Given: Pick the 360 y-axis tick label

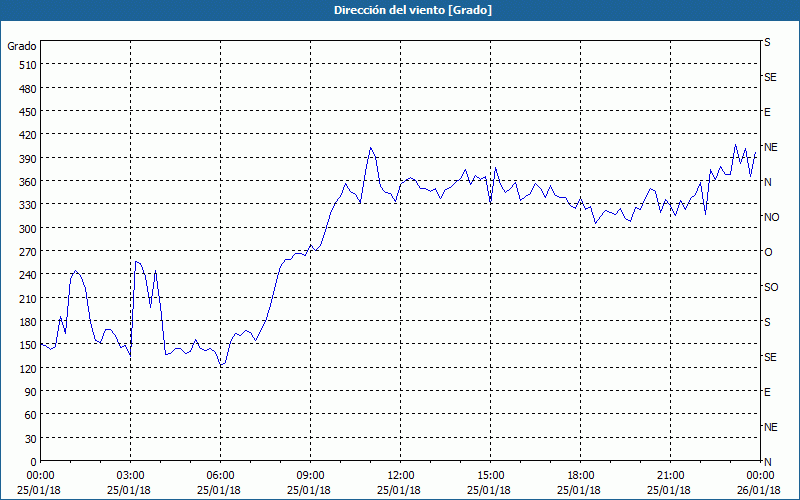Looking at the screenshot, I should coord(28,182).
